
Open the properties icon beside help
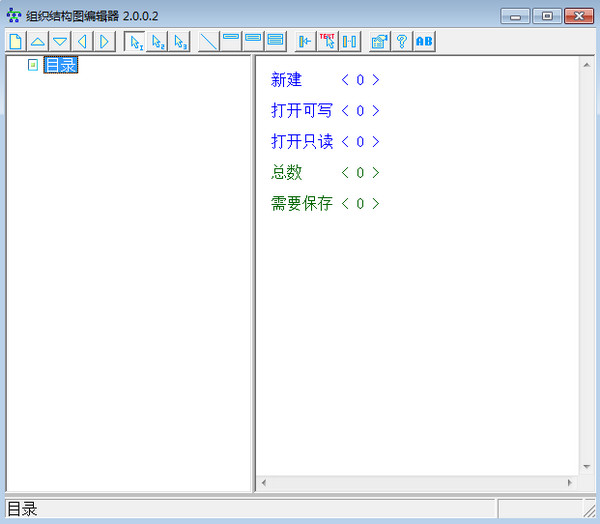[379, 41]
